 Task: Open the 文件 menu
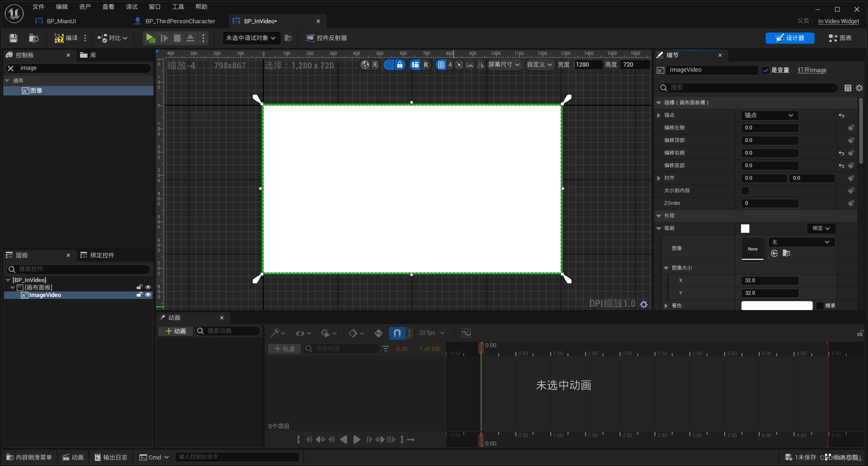[x=39, y=7]
